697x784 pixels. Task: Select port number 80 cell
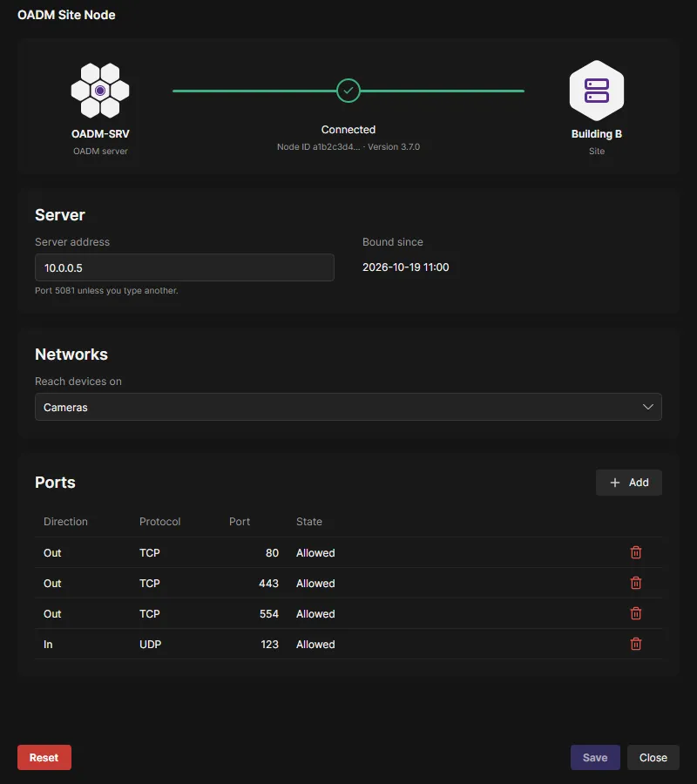[x=272, y=553]
